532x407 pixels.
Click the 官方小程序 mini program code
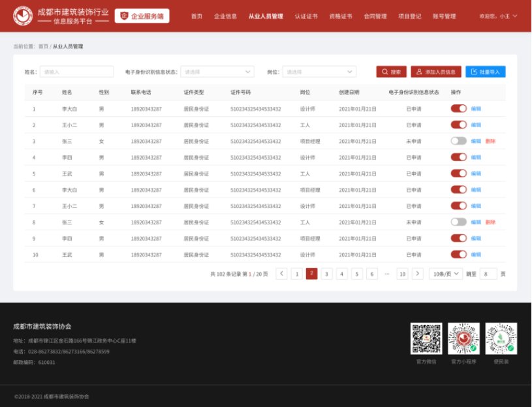tap(463, 339)
